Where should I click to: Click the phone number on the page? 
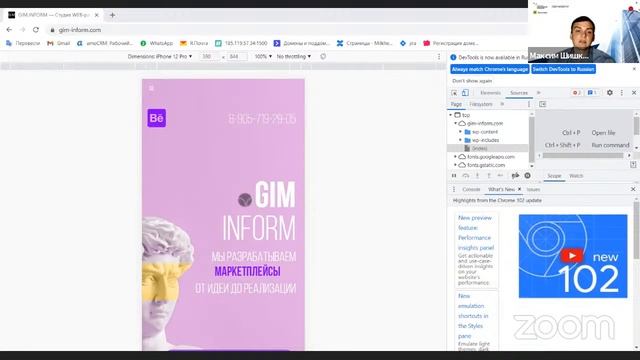tap(262, 119)
